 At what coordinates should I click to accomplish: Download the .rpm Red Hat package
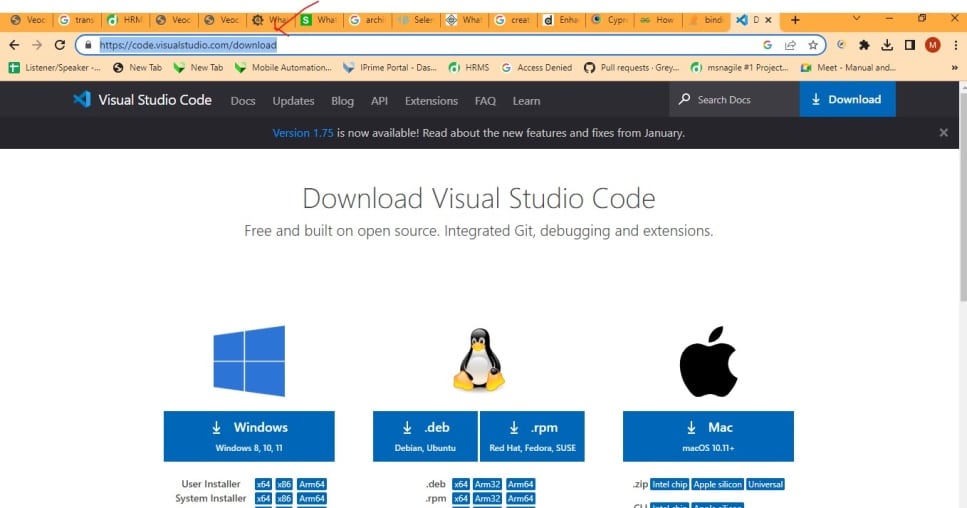(x=532, y=436)
